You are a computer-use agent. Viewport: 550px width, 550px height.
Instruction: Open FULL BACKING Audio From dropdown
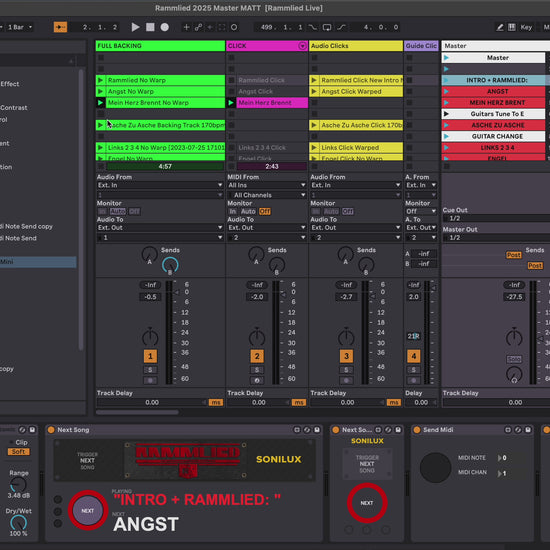tap(160, 185)
